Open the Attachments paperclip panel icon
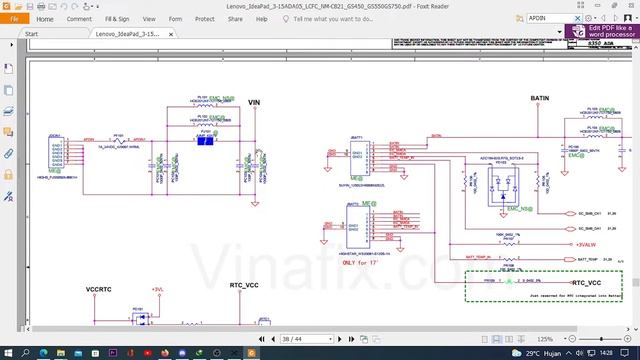 (x=8, y=153)
